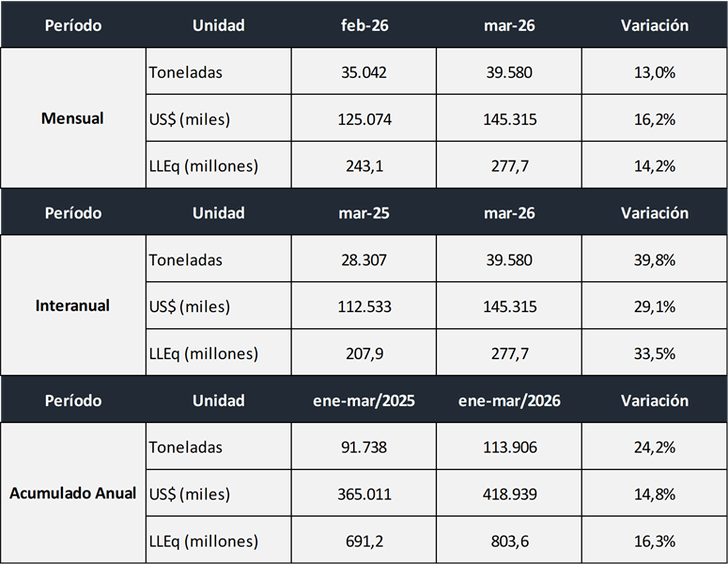
Task: Click the mar-25 column header
Action: 364,212
